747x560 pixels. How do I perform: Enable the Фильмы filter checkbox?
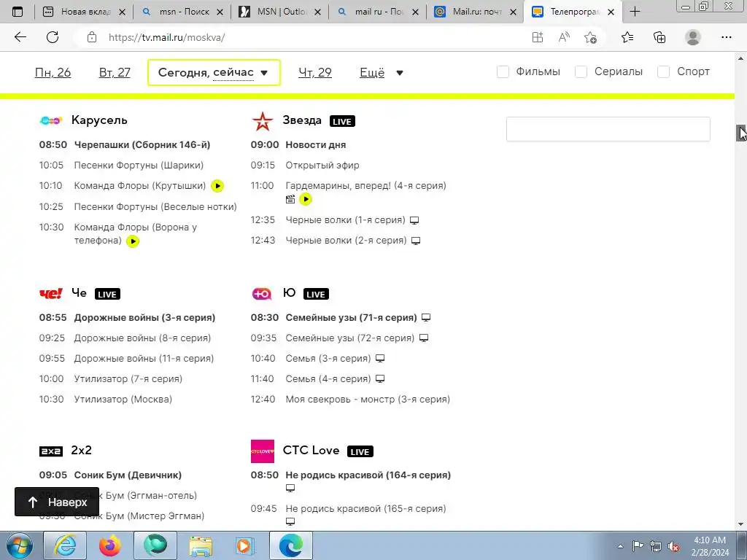(x=503, y=72)
